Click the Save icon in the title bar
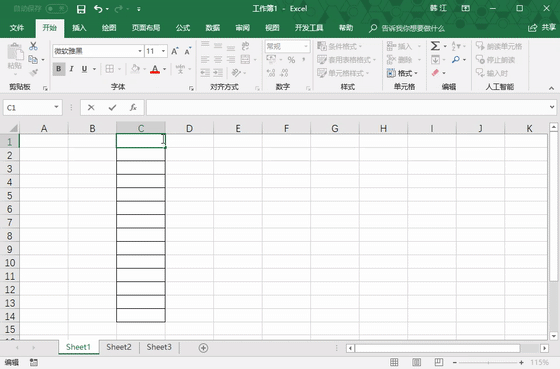 tap(81, 9)
